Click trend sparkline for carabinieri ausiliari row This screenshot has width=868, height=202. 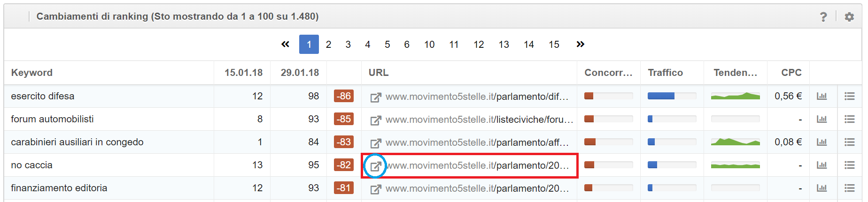click(x=735, y=142)
